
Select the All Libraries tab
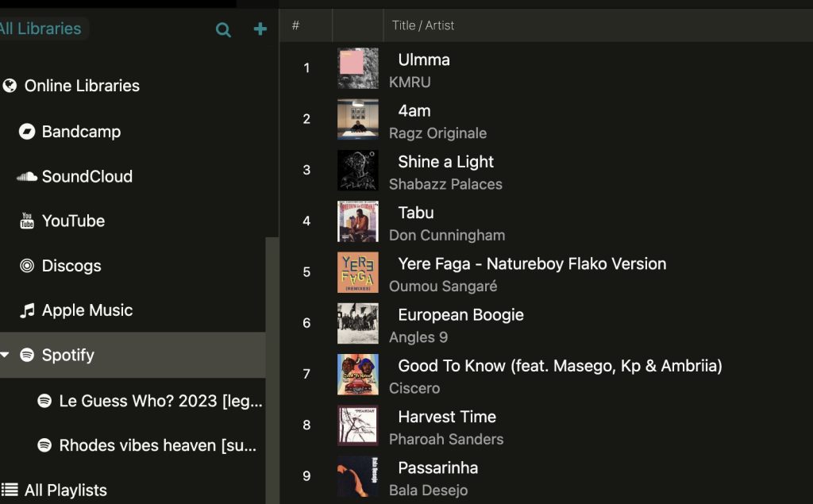point(40,29)
